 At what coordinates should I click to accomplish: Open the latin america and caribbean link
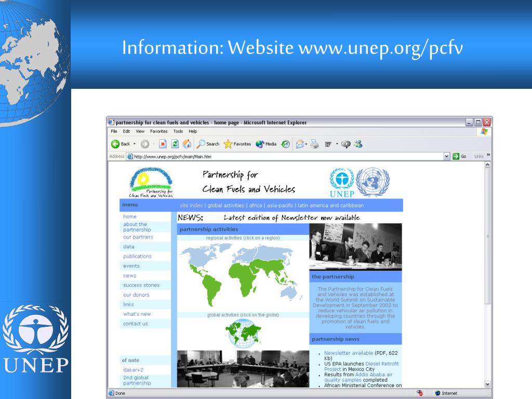point(331,205)
